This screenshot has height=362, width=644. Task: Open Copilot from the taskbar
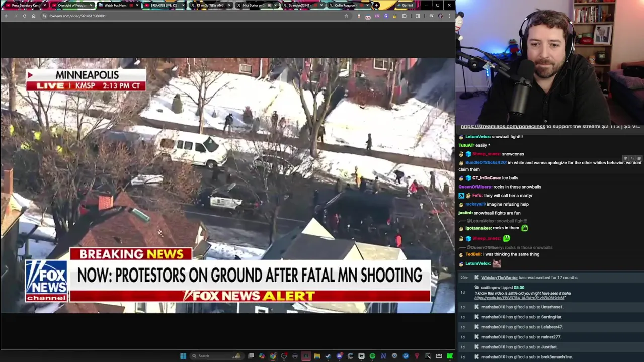pos(262,356)
